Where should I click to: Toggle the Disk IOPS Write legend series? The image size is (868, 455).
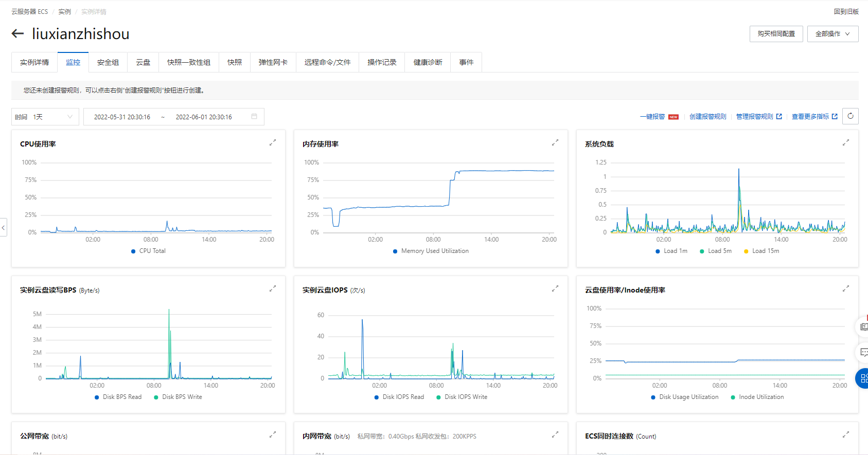[462, 397]
